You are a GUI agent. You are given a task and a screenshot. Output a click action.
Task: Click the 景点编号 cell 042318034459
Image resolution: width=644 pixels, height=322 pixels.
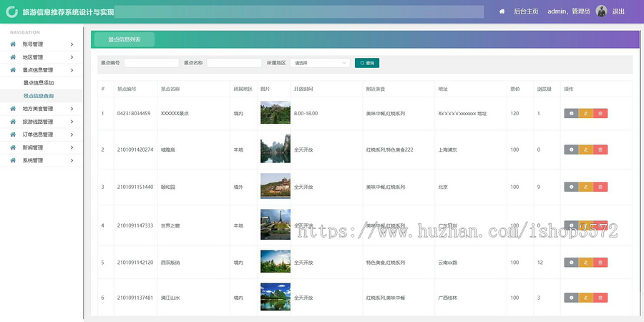[134, 113]
